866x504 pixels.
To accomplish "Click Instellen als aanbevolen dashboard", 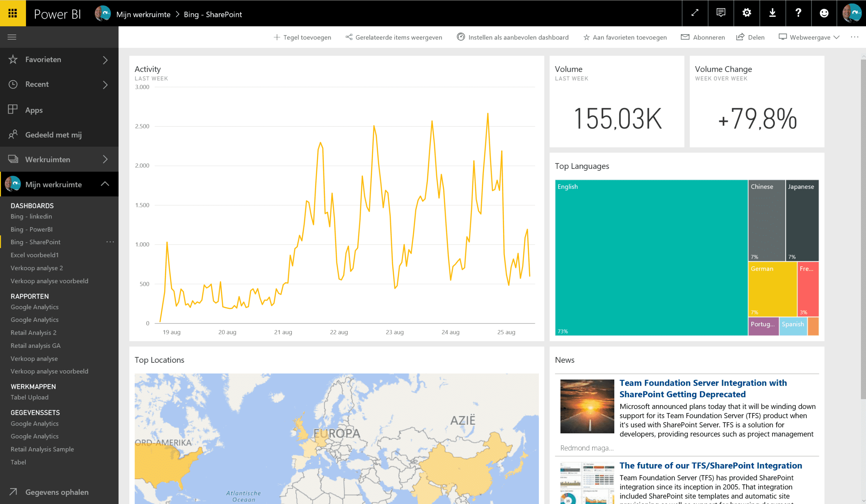I will click(x=513, y=37).
